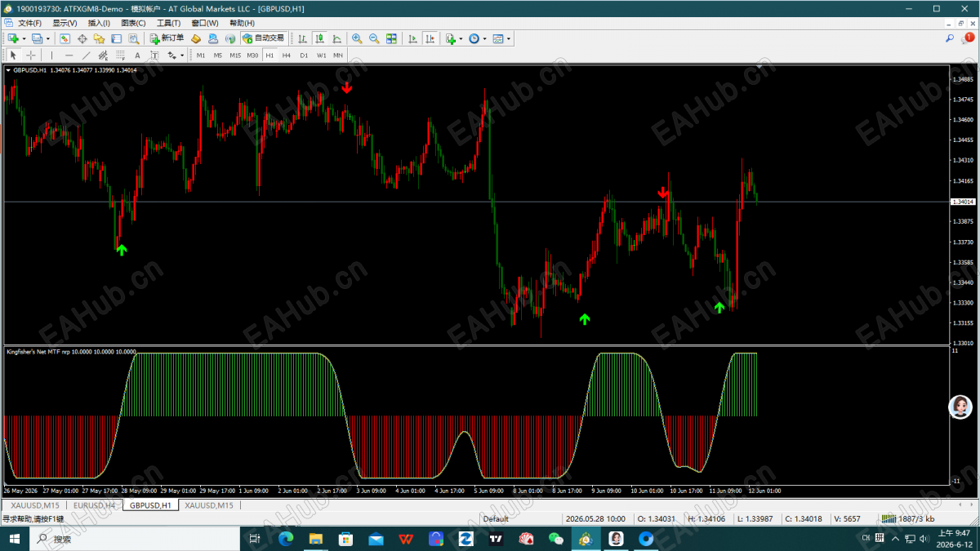Open Microsoft Edge from taskbar
980x551 pixels.
coord(285,539)
